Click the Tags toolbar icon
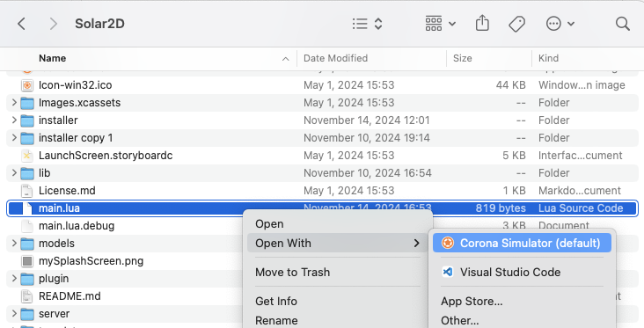The image size is (644, 328). [x=516, y=24]
